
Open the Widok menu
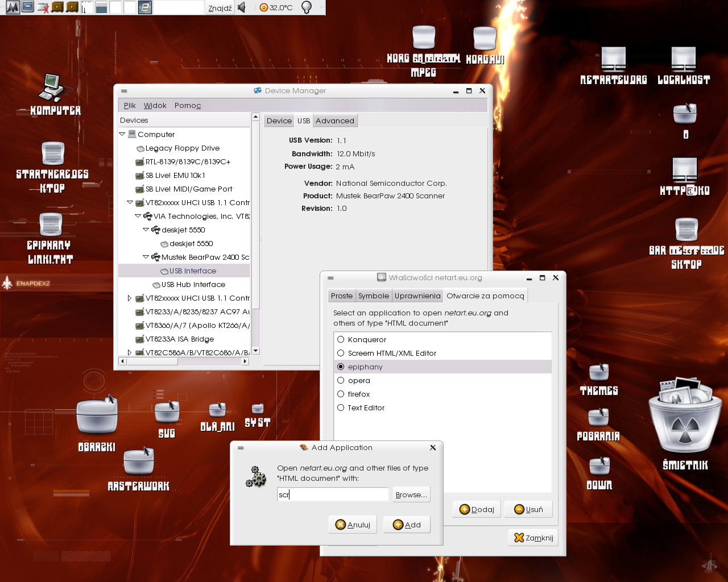click(x=155, y=106)
